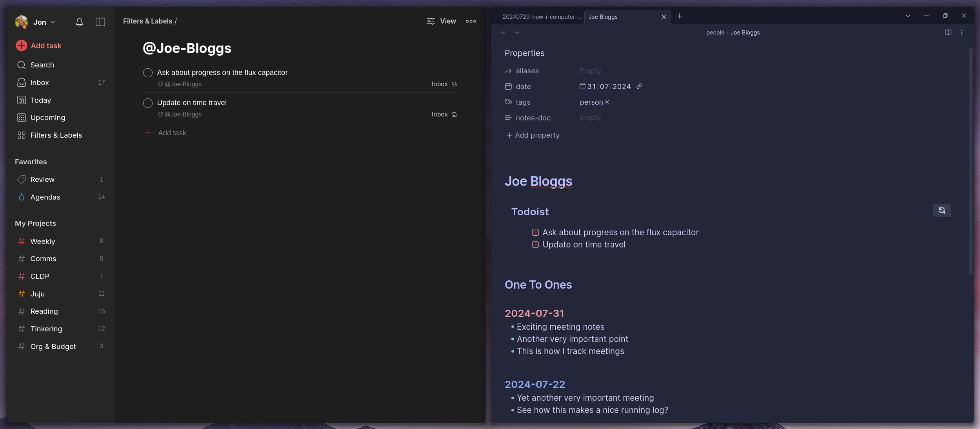Open the notifications bell

click(79, 22)
